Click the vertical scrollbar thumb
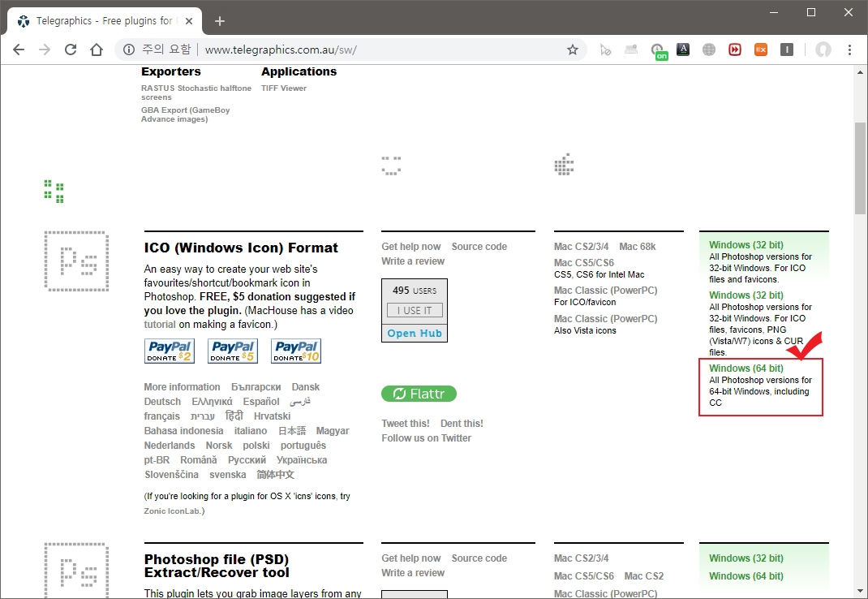Viewport: 868px width, 599px height. point(860,168)
